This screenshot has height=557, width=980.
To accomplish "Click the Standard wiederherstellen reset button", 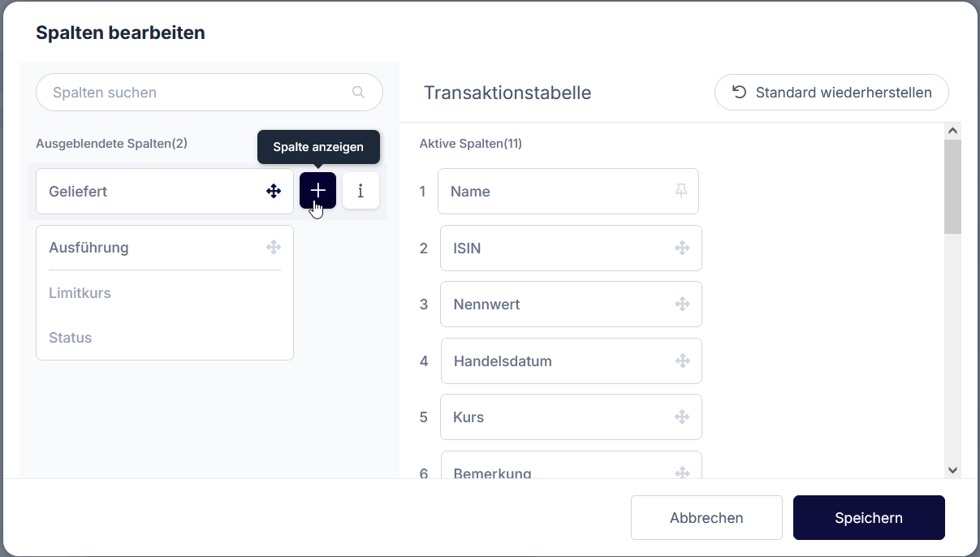I will 831,93.
